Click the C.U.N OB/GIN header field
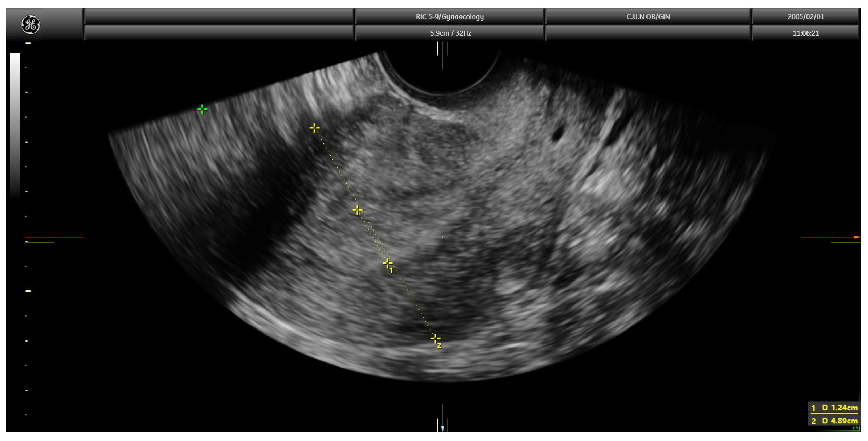Screen dimensions: 868x441 [x=648, y=16]
